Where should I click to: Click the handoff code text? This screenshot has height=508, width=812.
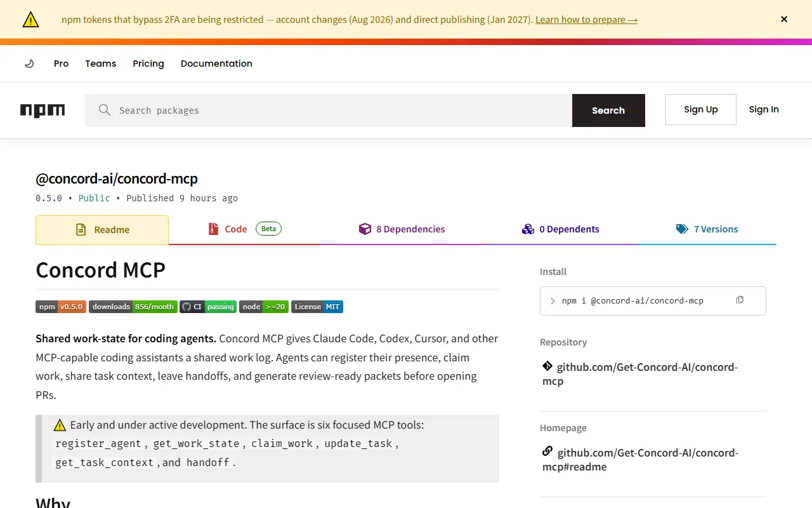click(x=207, y=463)
